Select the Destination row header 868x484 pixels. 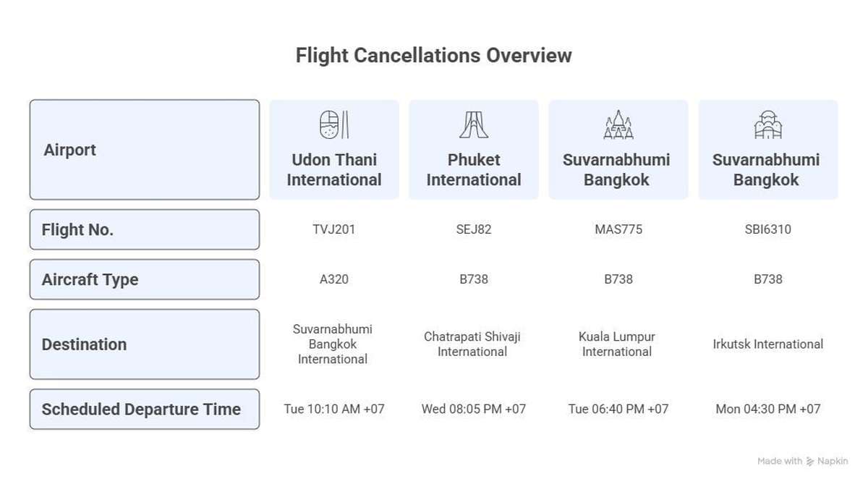click(144, 344)
